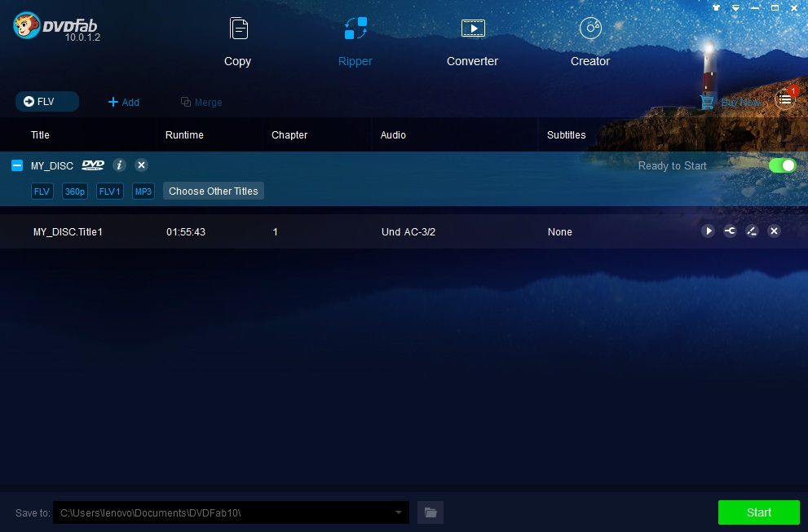
Task: Preview MY_DISC.Title1 with the play icon
Action: pos(708,231)
